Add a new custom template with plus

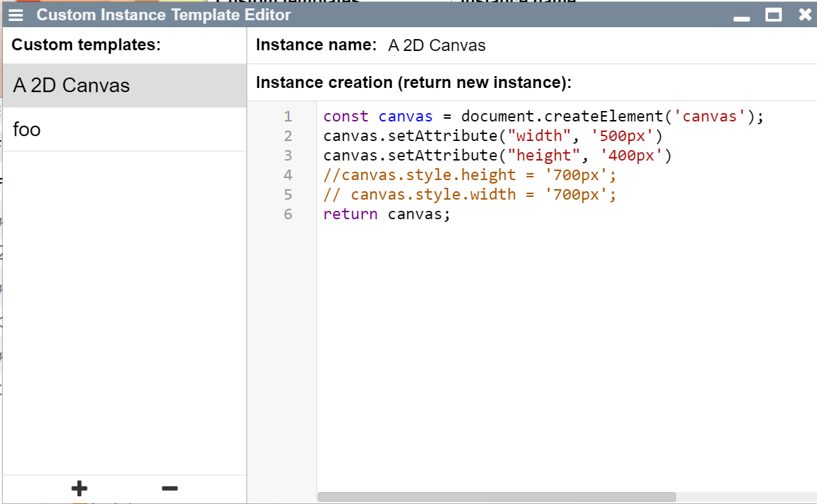[79, 489]
